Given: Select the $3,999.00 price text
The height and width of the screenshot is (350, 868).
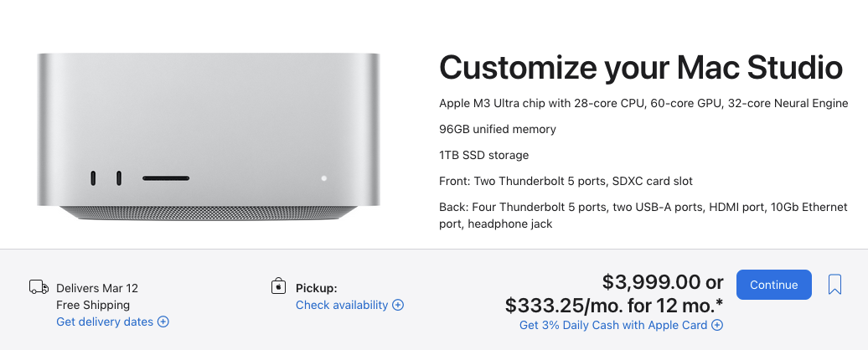Looking at the screenshot, I should (652, 282).
